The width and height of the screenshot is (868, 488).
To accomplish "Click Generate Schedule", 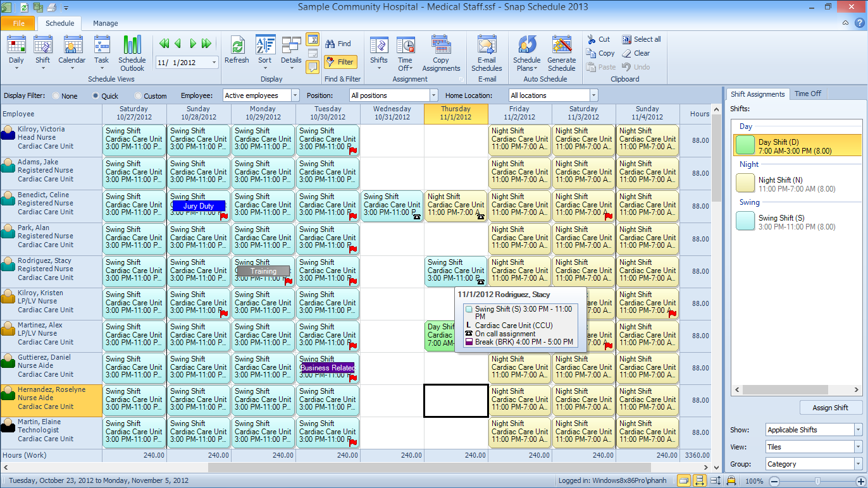I will [561, 53].
